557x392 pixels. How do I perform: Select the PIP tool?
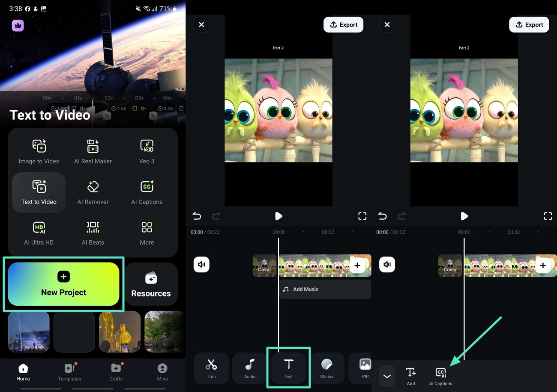[x=360, y=368]
